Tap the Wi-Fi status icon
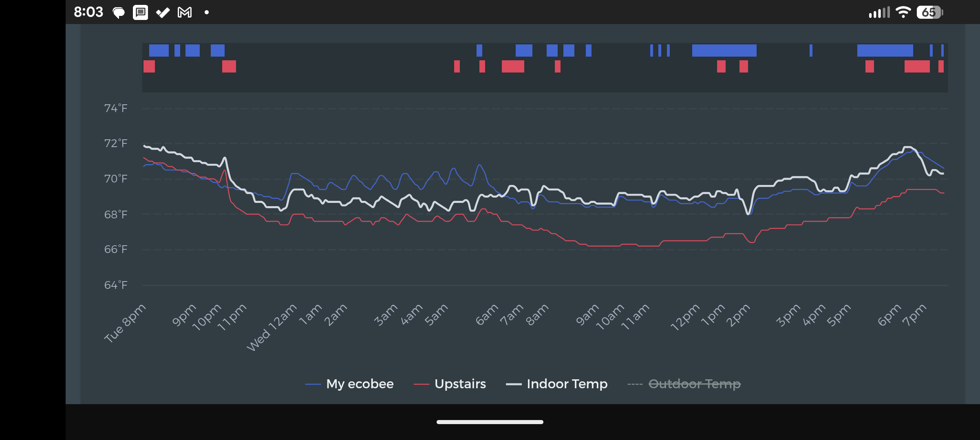Viewport: 980px width, 440px height. point(903,12)
